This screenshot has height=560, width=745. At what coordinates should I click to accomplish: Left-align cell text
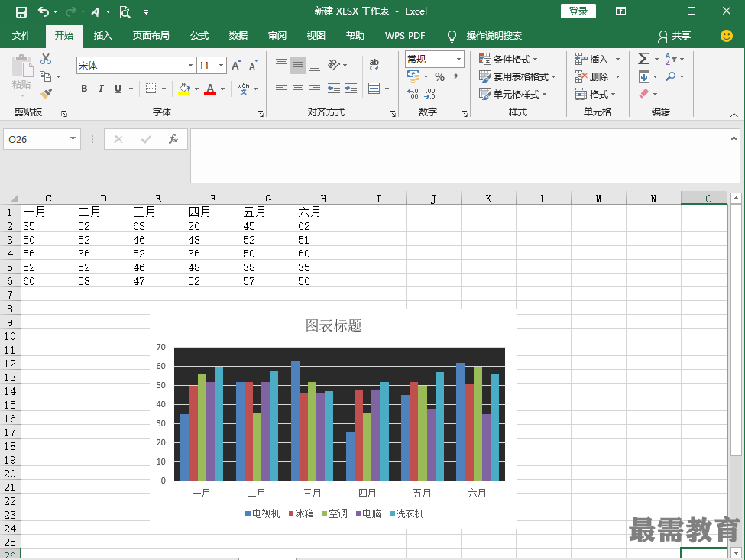pos(280,89)
